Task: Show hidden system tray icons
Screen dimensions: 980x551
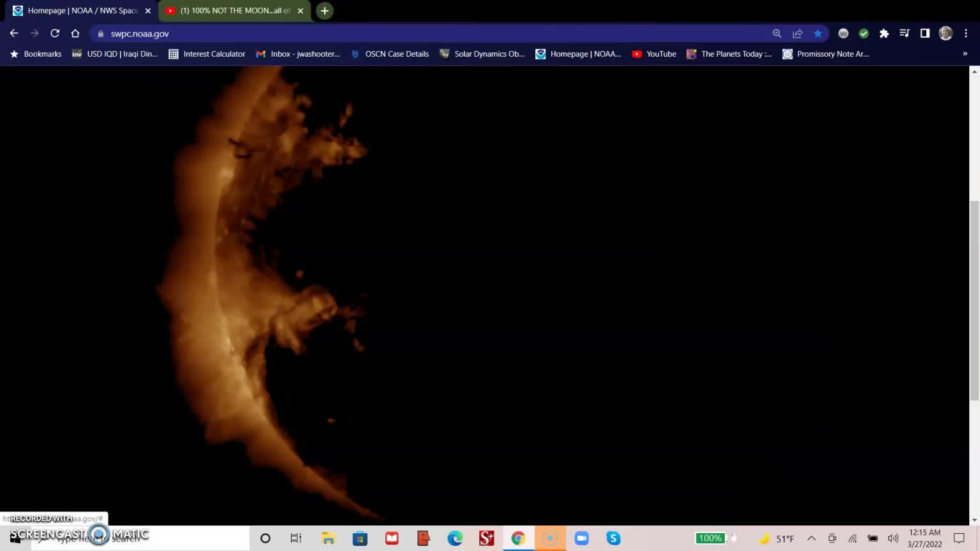Action: pyautogui.click(x=812, y=538)
